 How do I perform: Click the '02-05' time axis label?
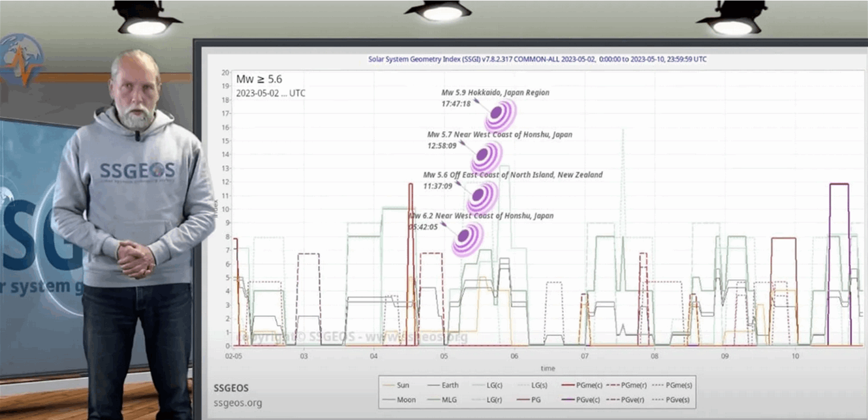pyautogui.click(x=234, y=357)
